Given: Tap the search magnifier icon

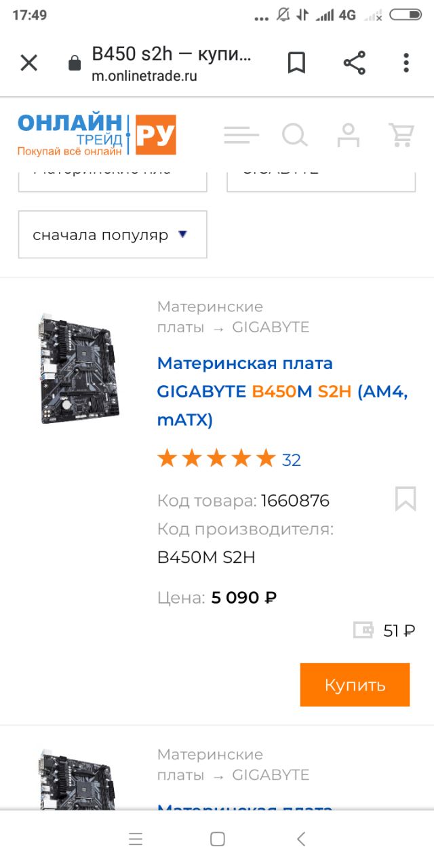Looking at the screenshot, I should pyautogui.click(x=295, y=135).
